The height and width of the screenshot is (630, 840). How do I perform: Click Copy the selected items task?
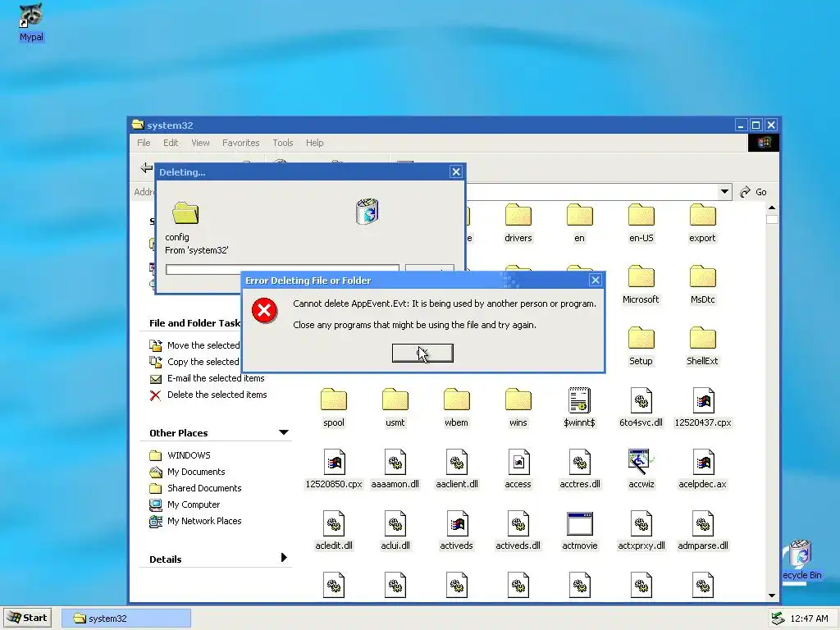tap(194, 362)
